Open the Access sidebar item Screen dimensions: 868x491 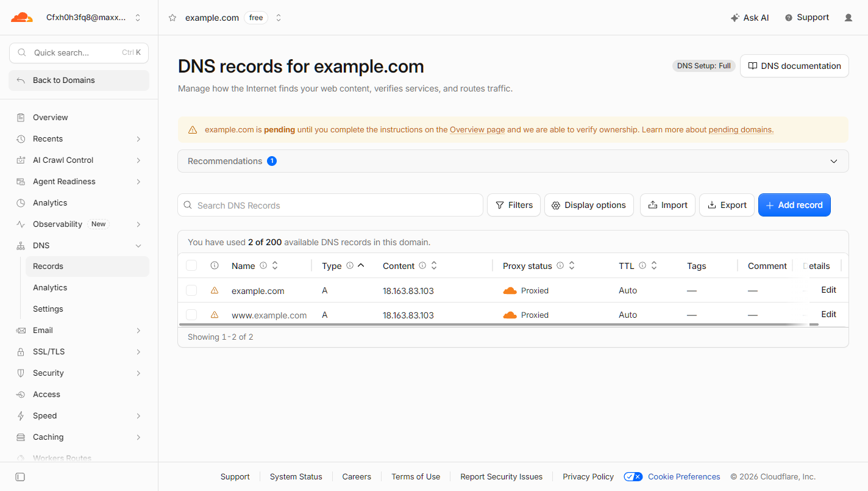tap(79, 394)
